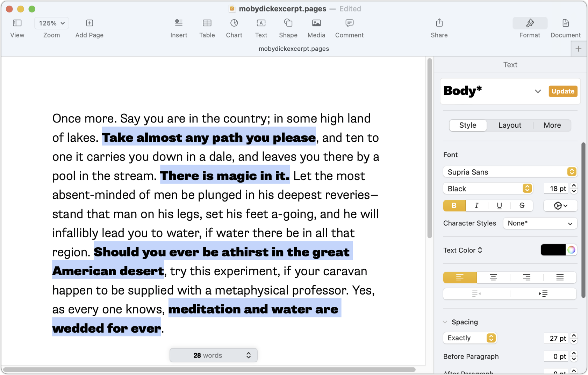Image resolution: width=588 pixels, height=375 pixels.
Task: Toggle underline formatting
Action: pos(499,206)
